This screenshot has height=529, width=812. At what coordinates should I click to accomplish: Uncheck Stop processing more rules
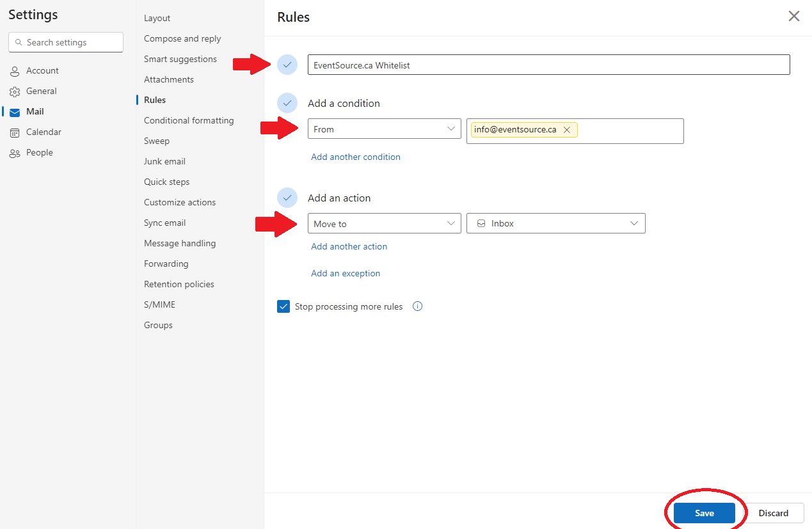(283, 306)
